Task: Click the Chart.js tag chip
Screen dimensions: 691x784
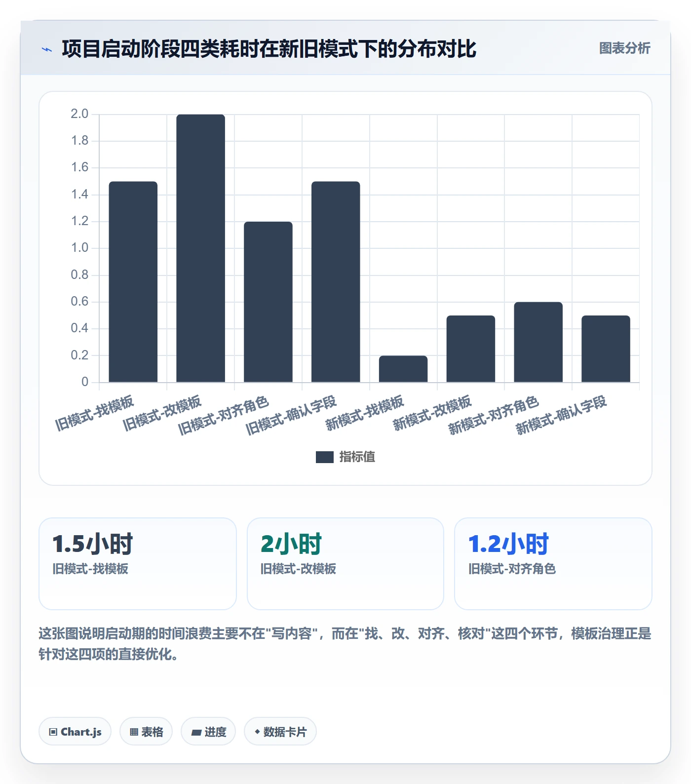Action: (75, 732)
